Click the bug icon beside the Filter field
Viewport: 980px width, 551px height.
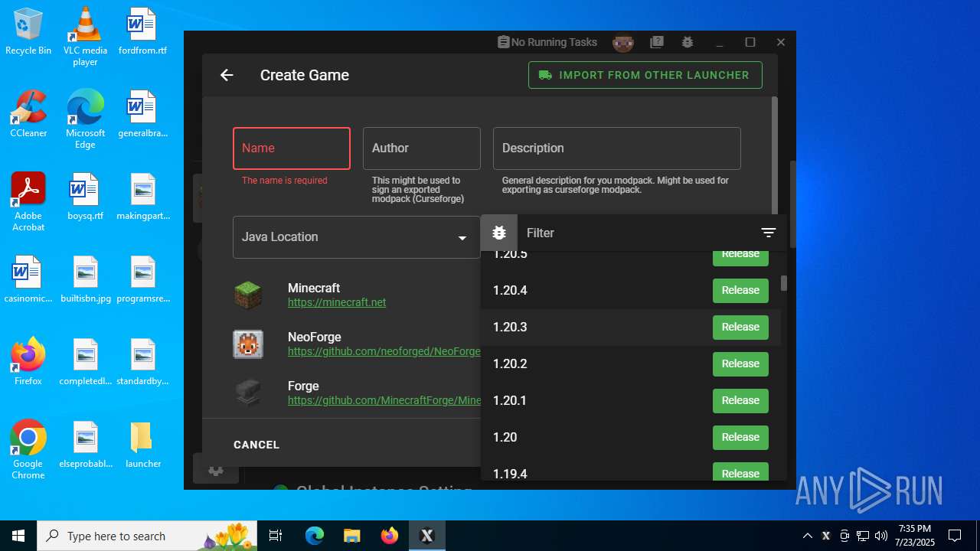point(499,233)
